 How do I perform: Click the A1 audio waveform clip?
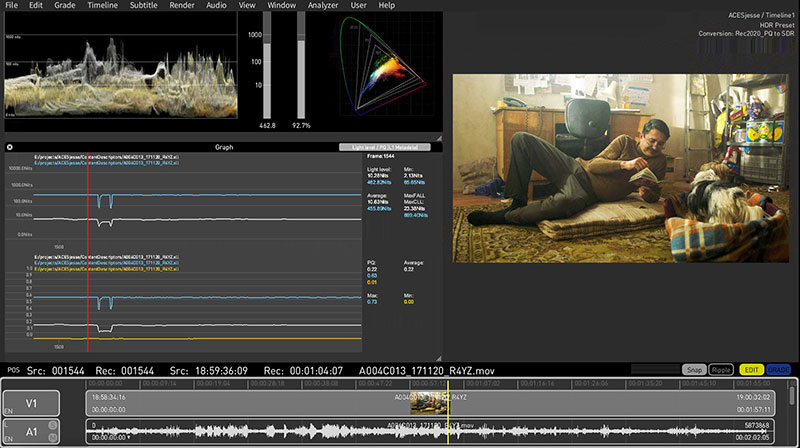click(430, 431)
